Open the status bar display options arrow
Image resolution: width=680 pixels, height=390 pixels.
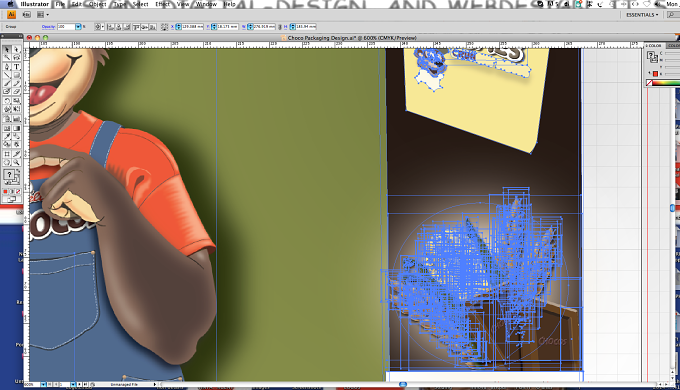(x=155, y=384)
